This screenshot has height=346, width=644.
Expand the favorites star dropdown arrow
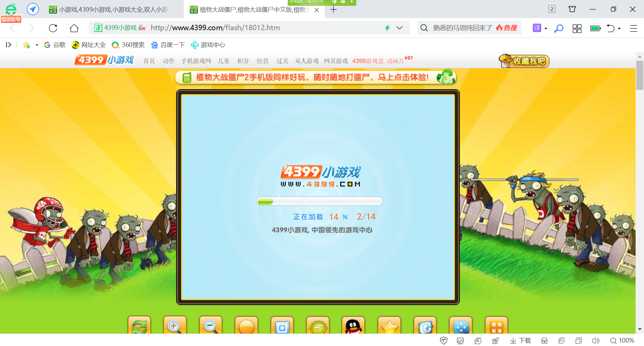(37, 45)
